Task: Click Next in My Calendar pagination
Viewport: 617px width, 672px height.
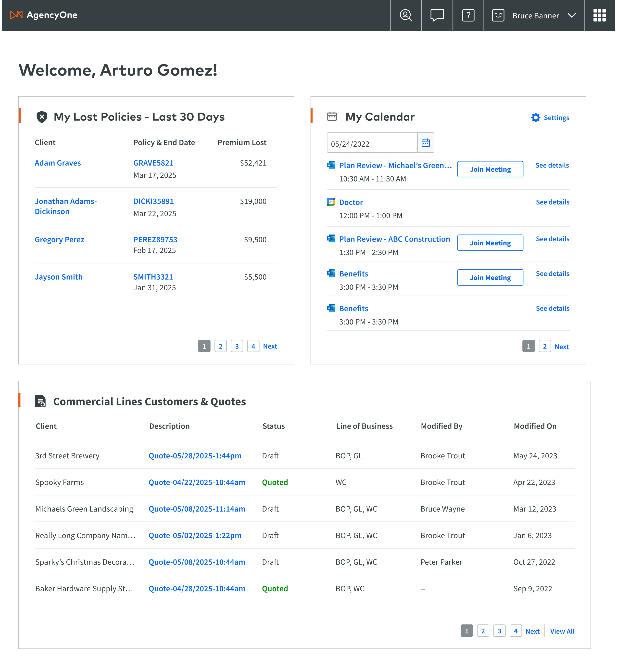Action: point(561,347)
